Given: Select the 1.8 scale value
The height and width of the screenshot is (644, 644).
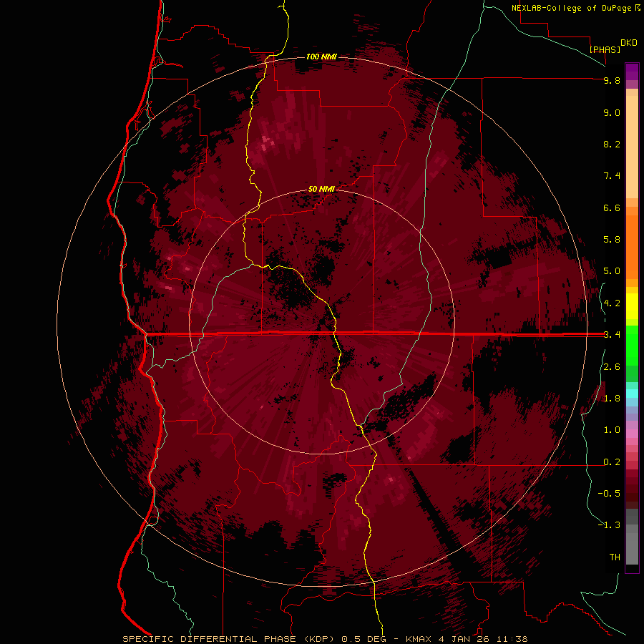Looking at the screenshot, I should click(612, 399).
